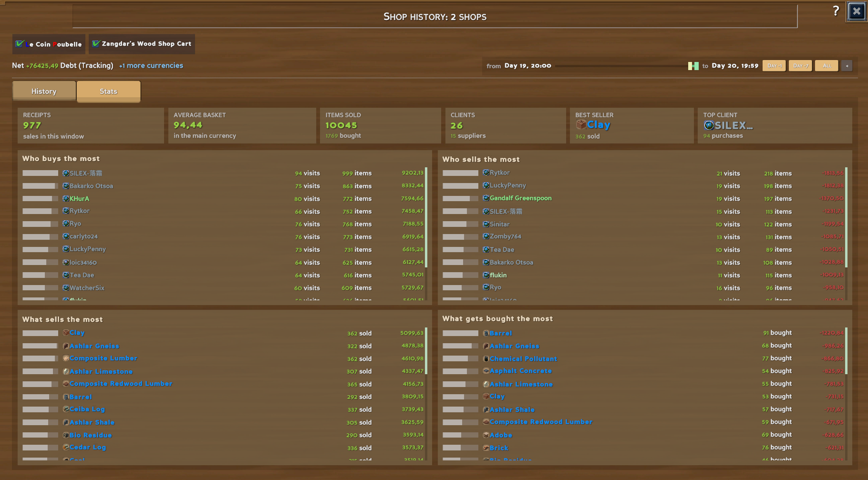Click the SILEX top client avatar icon
This screenshot has width=868, height=480.
[709, 125]
